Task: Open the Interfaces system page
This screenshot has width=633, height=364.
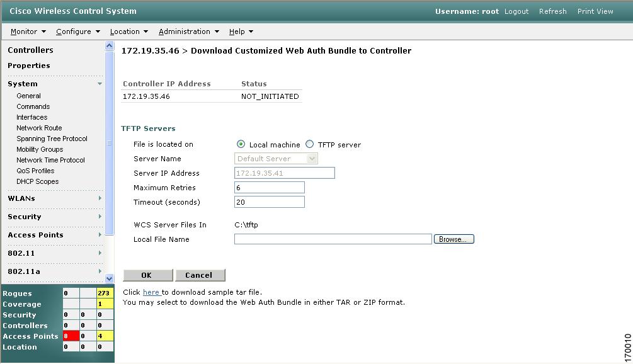Action: 32,117
